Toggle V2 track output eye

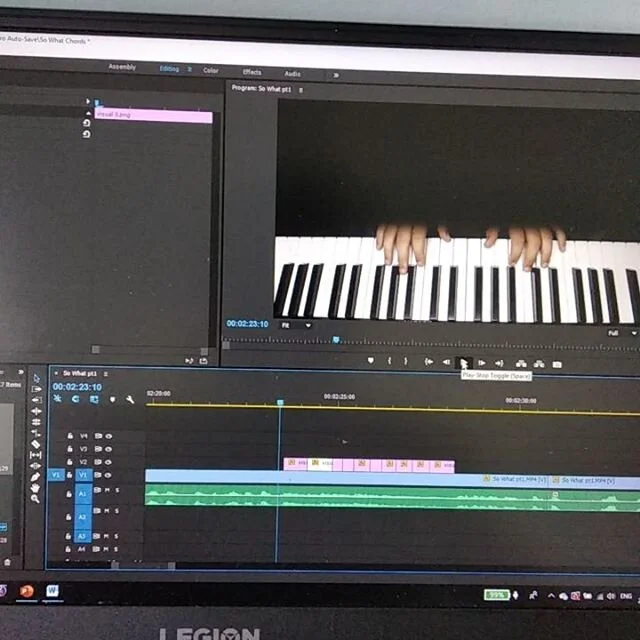pyautogui.click(x=108, y=462)
